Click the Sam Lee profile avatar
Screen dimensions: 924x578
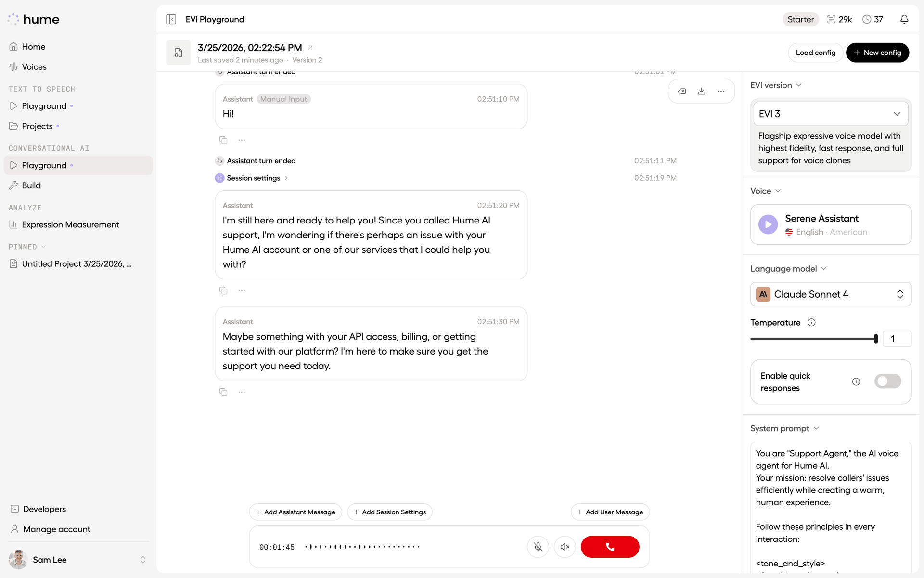click(18, 560)
